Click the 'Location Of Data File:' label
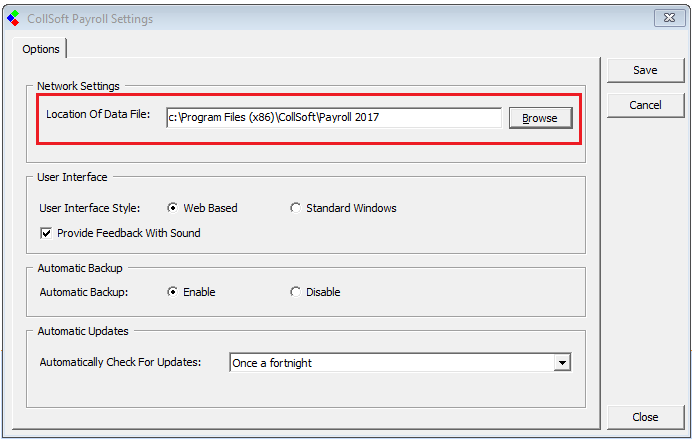This screenshot has width=700, height=441. tap(98, 115)
